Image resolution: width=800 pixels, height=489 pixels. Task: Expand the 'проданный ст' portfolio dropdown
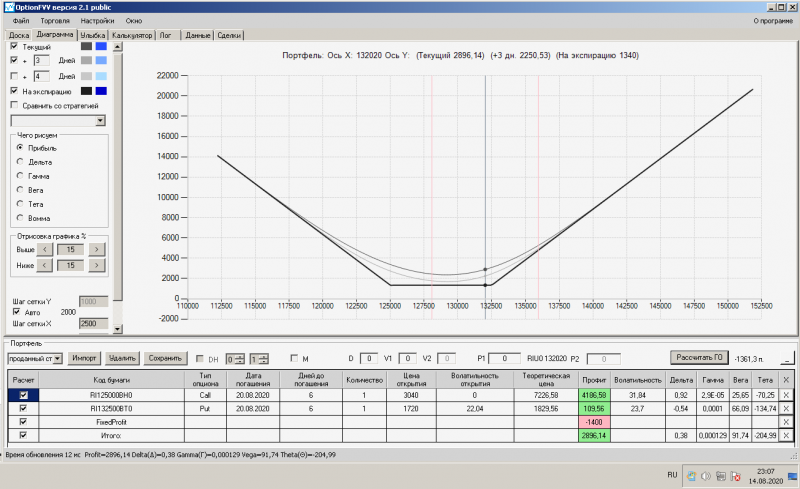59,358
